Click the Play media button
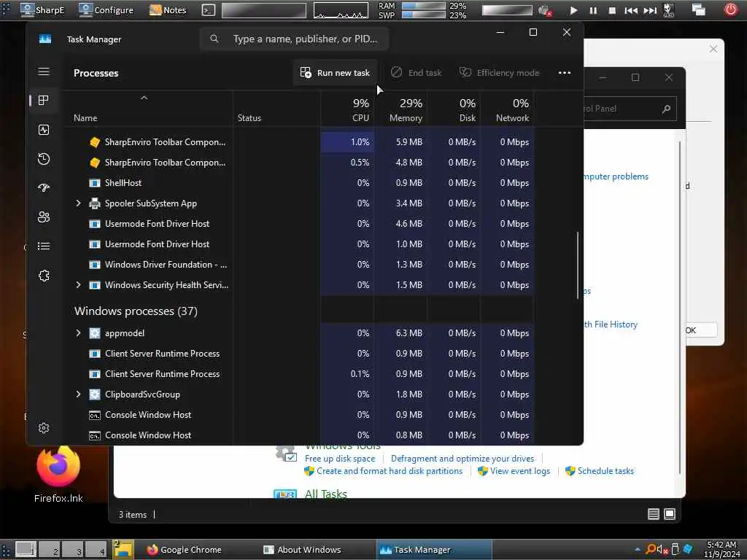 point(573,10)
